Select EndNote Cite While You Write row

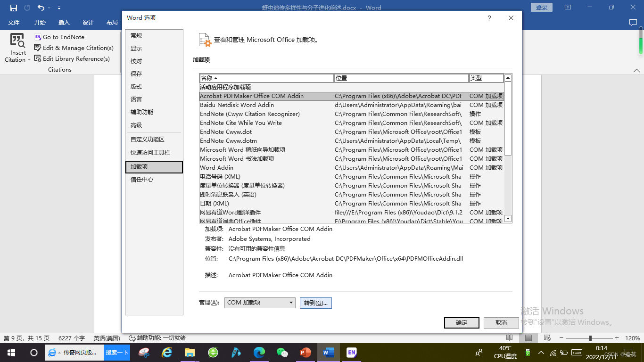coord(351,123)
